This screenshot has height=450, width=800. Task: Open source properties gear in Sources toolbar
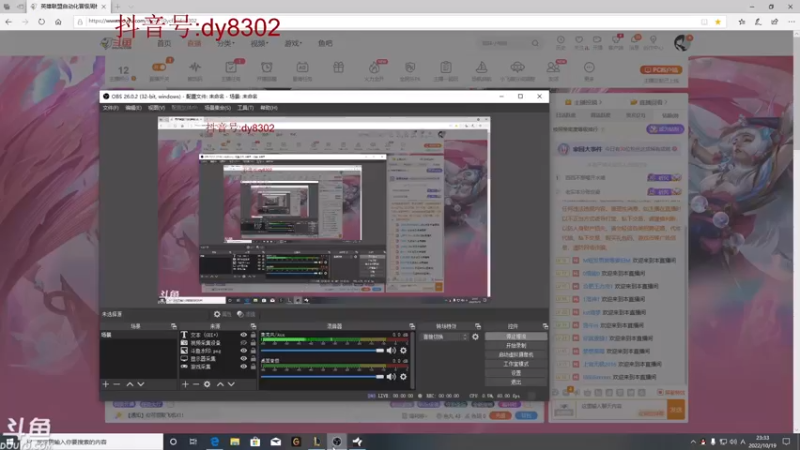pyautogui.click(x=207, y=384)
